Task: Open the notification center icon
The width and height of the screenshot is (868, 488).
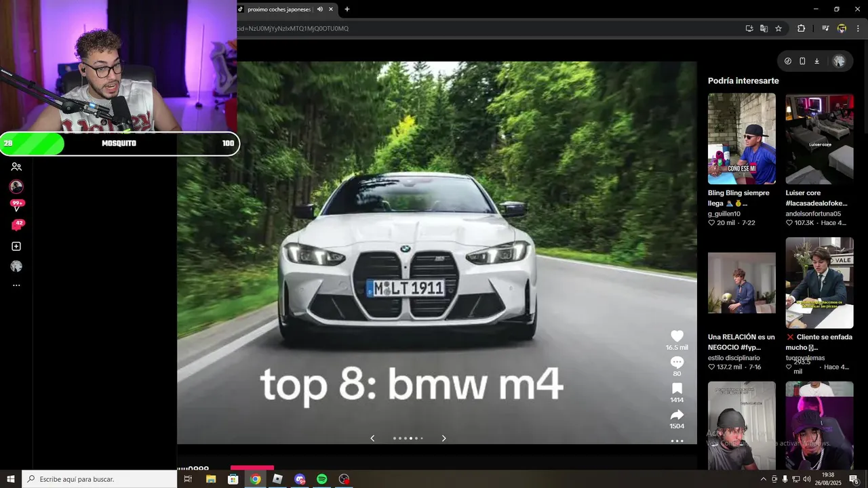Action: click(854, 479)
